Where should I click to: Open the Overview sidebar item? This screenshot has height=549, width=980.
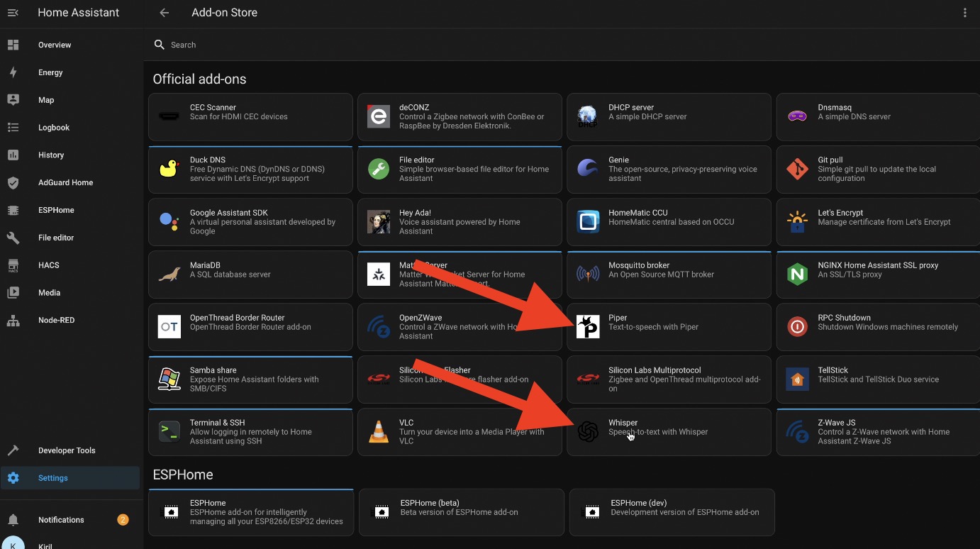click(x=71, y=45)
